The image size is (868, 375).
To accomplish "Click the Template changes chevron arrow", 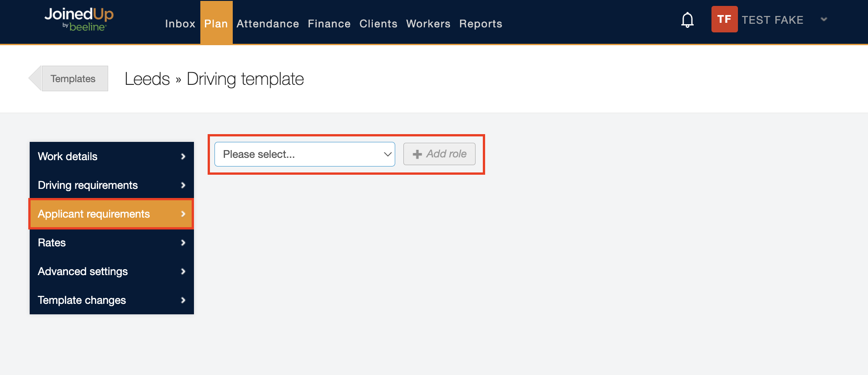I will pos(183,300).
